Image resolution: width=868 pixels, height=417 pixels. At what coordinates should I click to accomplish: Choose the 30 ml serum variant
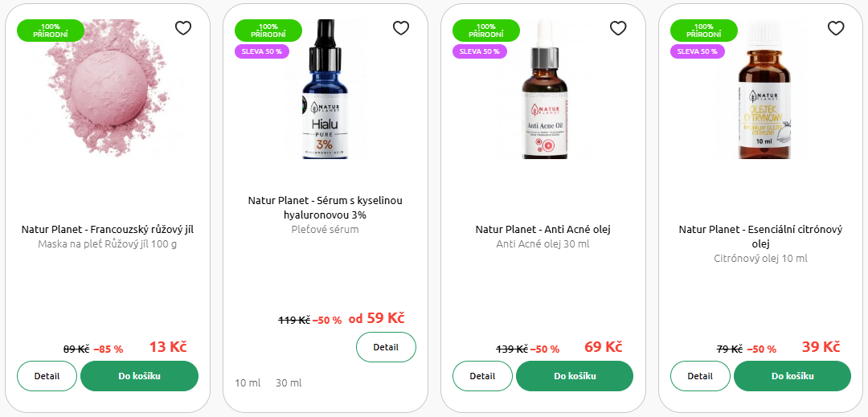pos(289,382)
